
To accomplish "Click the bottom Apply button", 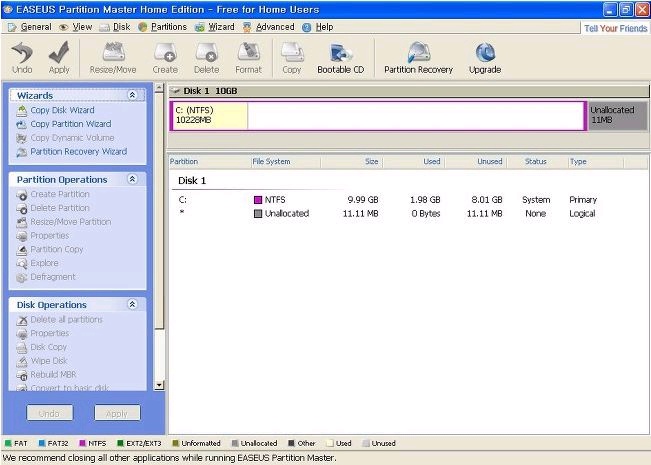I will pyautogui.click(x=117, y=413).
